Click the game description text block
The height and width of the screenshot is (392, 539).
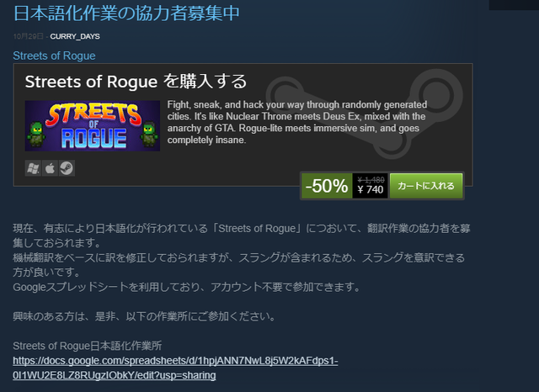point(297,122)
